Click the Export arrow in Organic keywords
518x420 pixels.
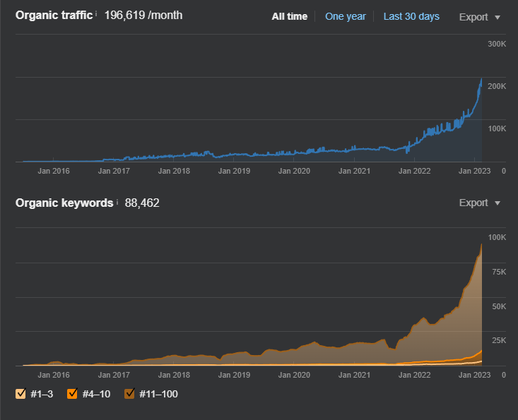(498, 203)
